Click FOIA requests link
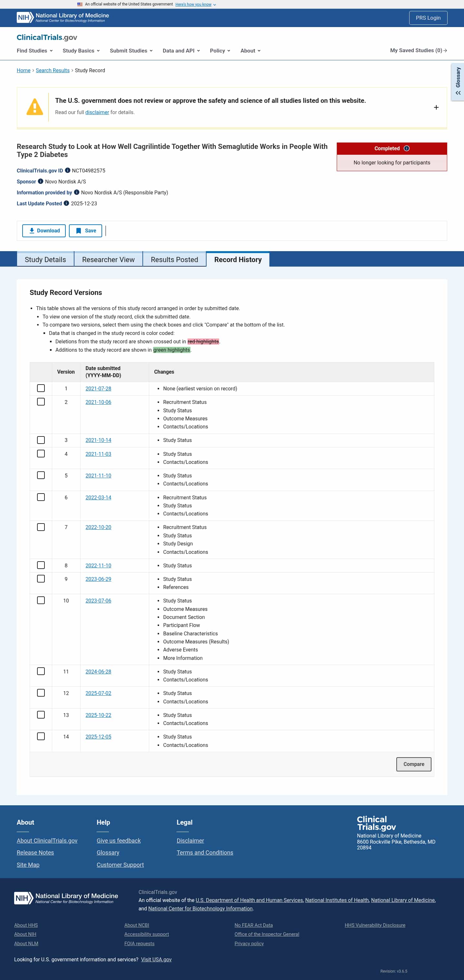464x980 pixels. 140,944
